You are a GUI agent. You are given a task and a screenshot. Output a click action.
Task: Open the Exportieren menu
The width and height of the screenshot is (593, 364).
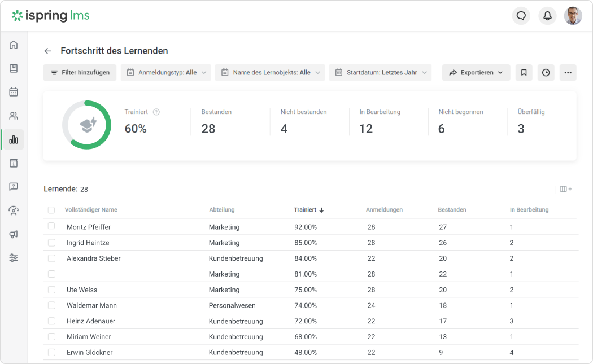(x=476, y=72)
